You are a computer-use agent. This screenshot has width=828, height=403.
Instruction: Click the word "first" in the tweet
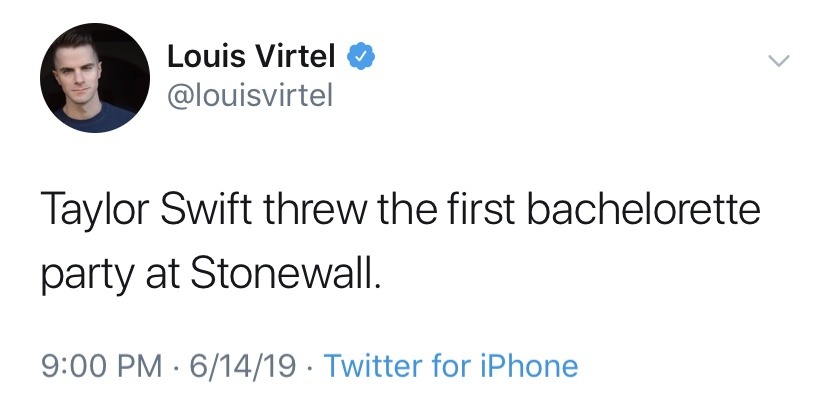click(x=479, y=209)
